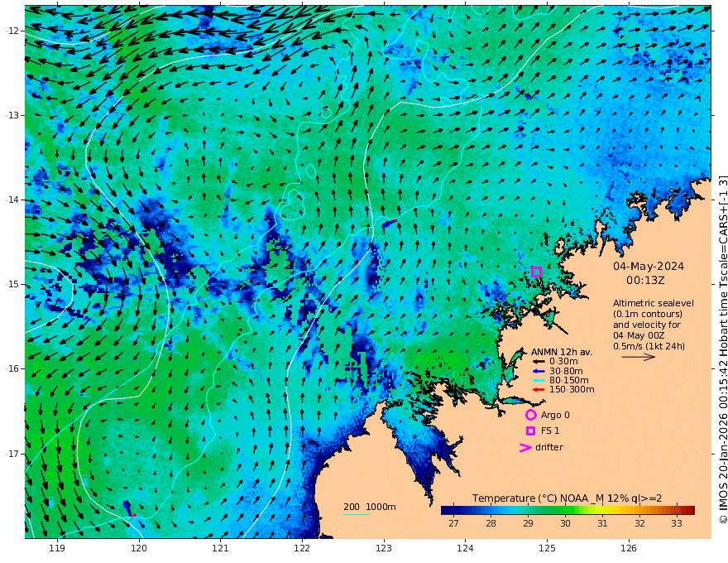This screenshot has width=728, height=563.
Task: Click the 0.5m/s velocity scale arrow
Action: pyautogui.click(x=639, y=357)
